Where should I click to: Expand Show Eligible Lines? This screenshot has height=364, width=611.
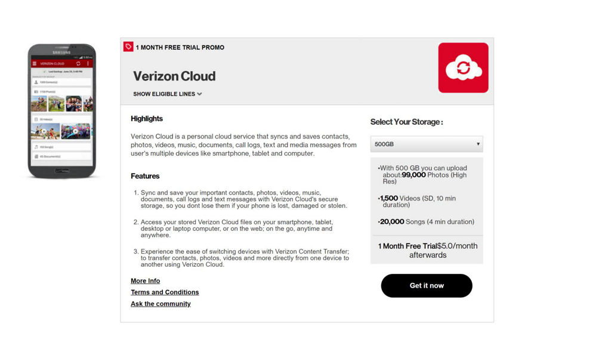tap(168, 94)
